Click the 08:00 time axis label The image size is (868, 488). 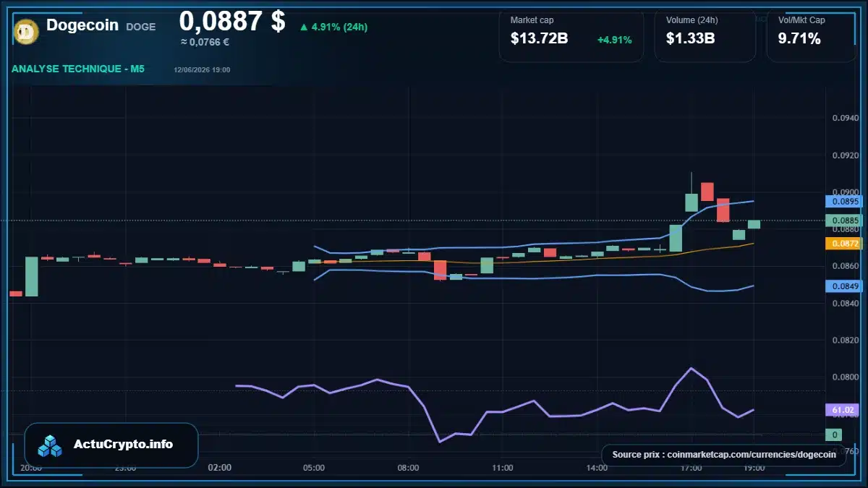pos(408,468)
